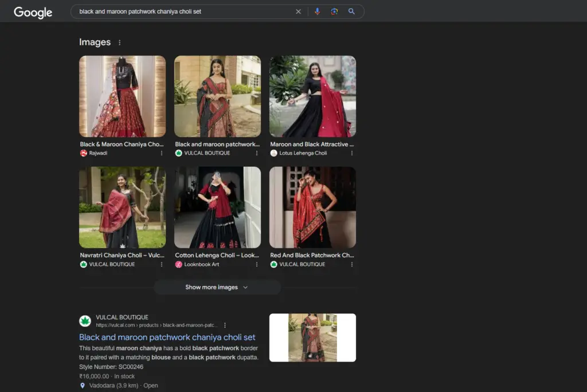Open the three-dot menu on Red And Black Patchwork
The height and width of the screenshot is (392, 587).
point(351,264)
